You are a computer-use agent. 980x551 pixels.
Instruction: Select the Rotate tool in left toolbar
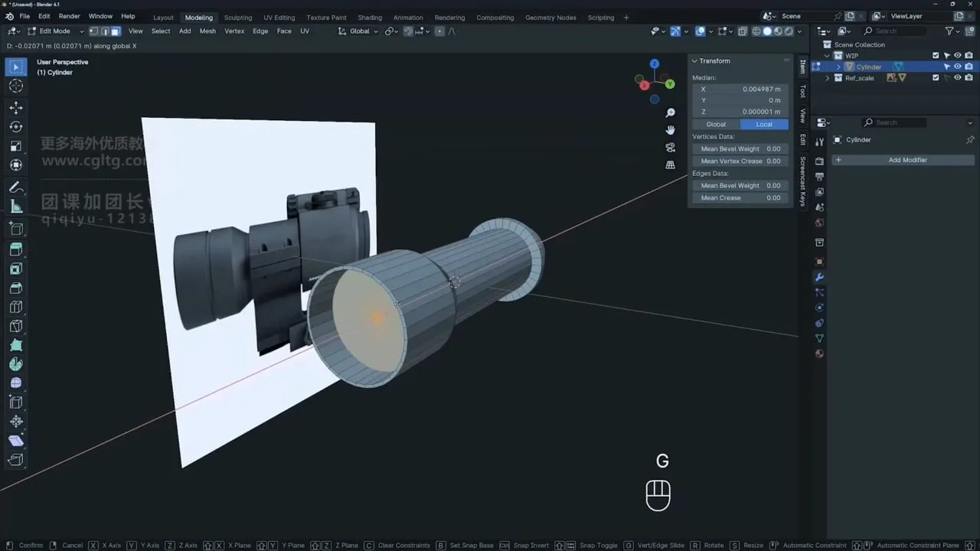pyautogui.click(x=15, y=127)
